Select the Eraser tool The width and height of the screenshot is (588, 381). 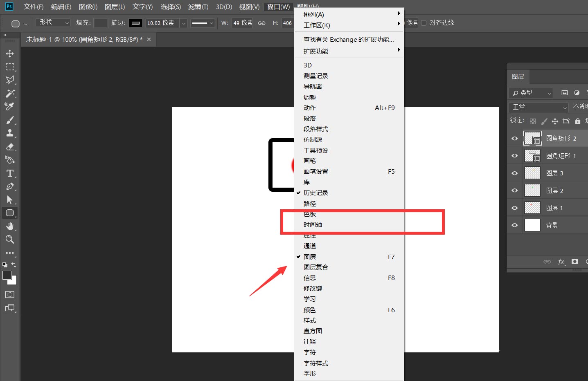10,146
